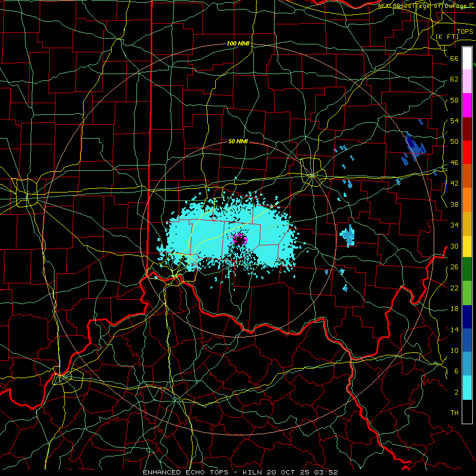This screenshot has width=476, height=476.
Task: Click the yellow swatch between 30 and 34
Action: (x=467, y=246)
